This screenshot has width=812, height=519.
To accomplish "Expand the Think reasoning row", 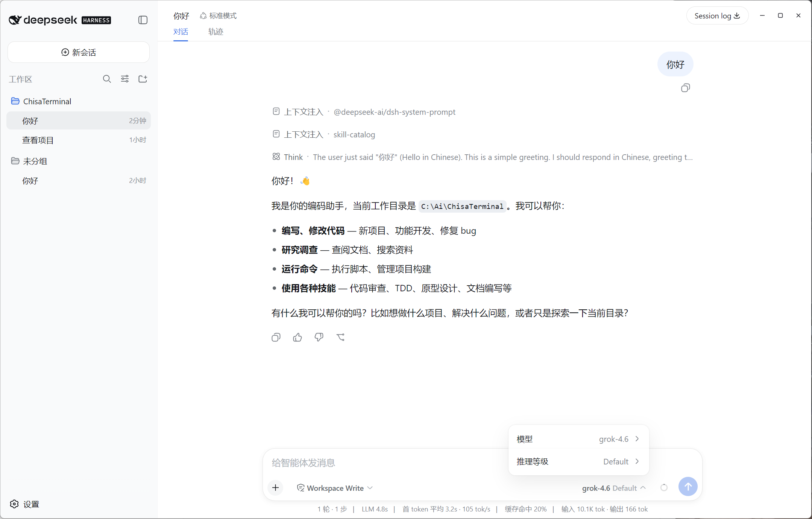I will click(x=482, y=157).
